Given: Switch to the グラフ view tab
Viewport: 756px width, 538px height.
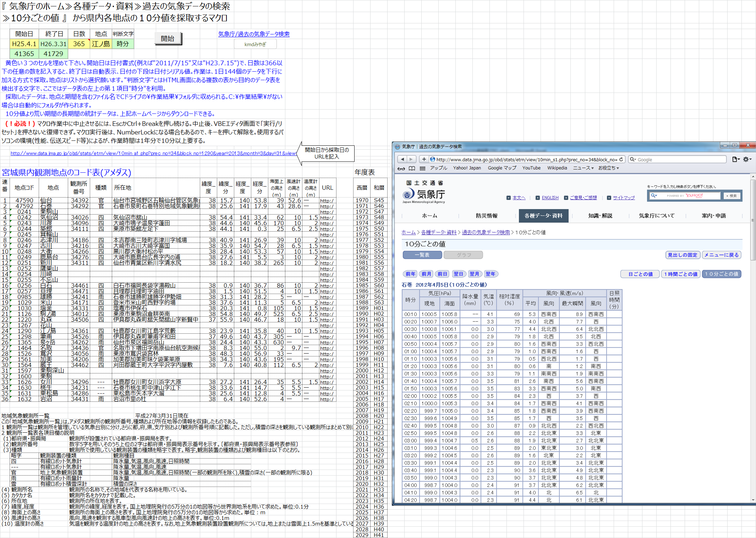Looking at the screenshot, I should (464, 255).
